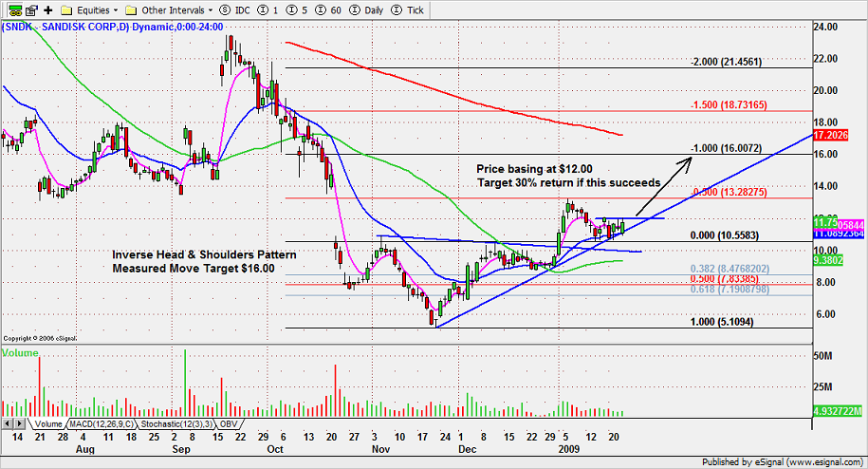
Task: Switch to the MACD(12,26,9,C) tab
Action: pos(102,424)
